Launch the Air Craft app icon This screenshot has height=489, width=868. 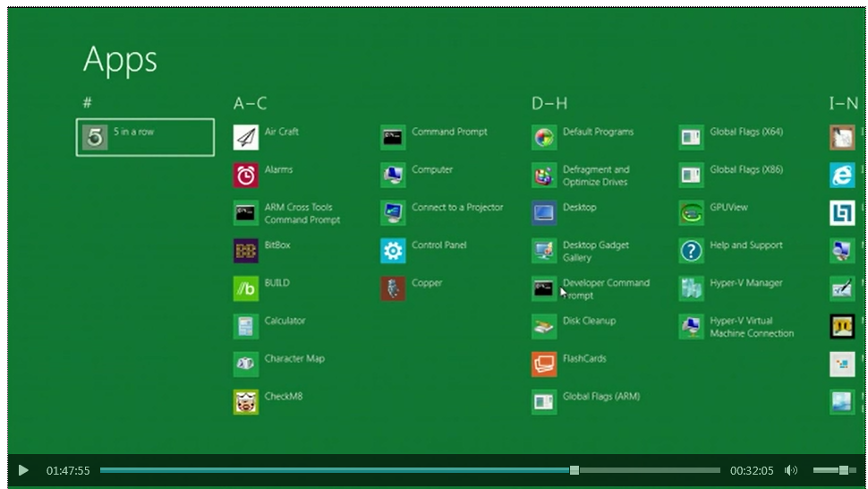[x=246, y=137]
